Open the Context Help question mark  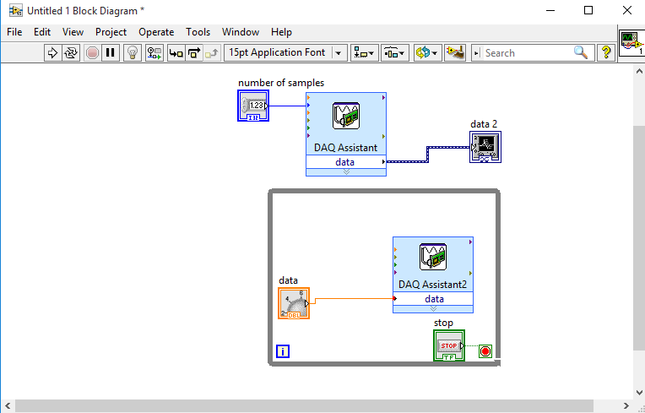click(x=606, y=53)
